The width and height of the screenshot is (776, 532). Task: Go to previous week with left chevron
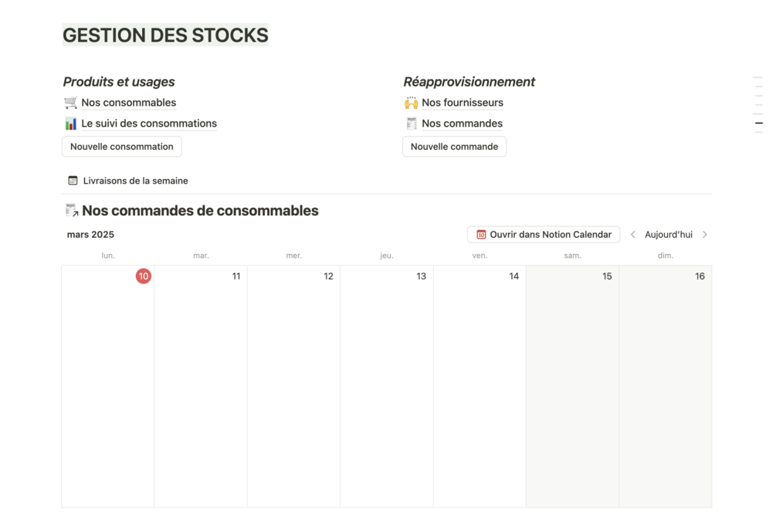click(633, 235)
